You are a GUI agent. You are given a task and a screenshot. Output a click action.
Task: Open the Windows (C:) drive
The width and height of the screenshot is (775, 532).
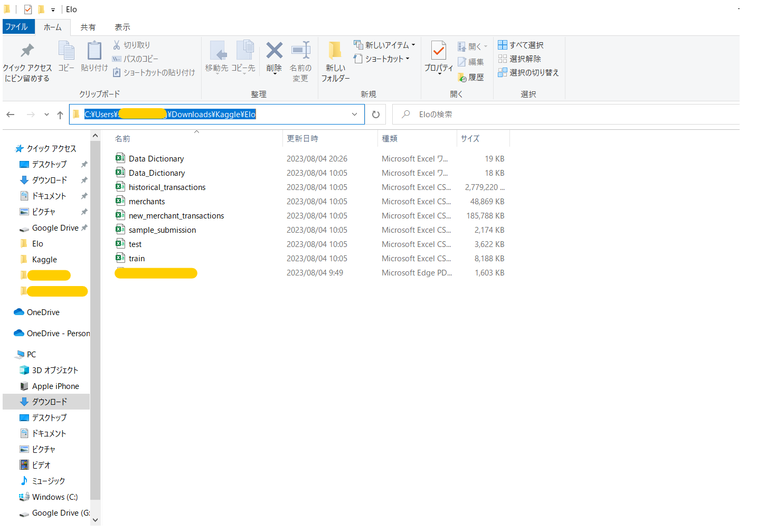(55, 497)
